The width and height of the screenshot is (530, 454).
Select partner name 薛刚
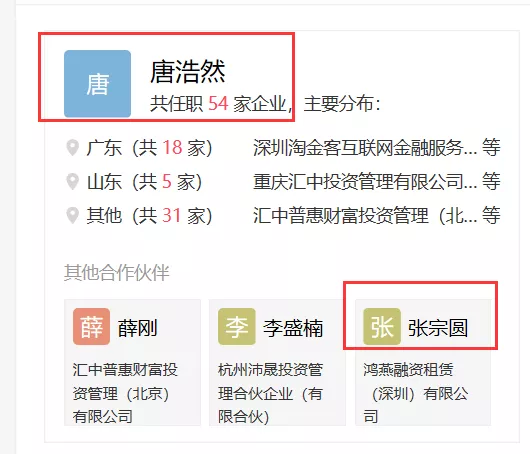[137, 328]
